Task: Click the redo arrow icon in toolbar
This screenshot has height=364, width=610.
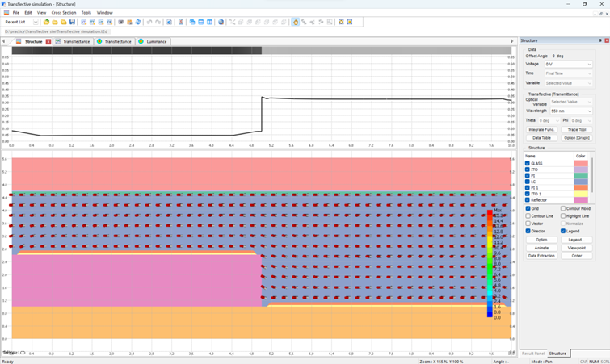Action: (158, 22)
